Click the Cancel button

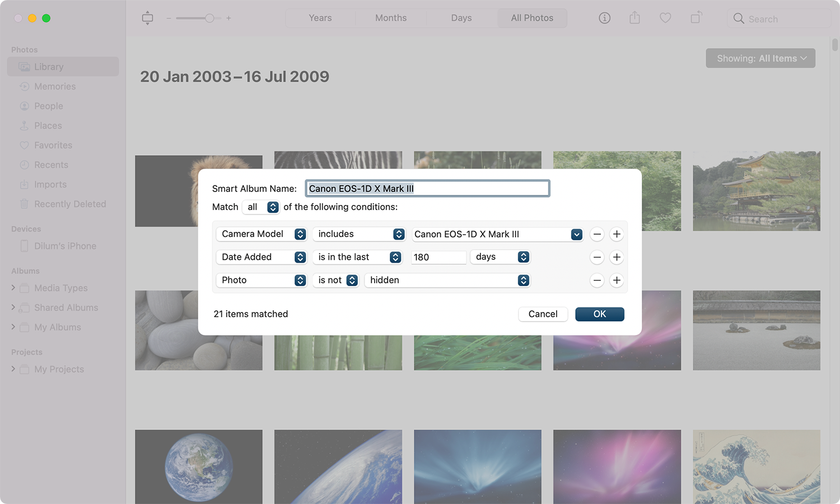coord(543,314)
